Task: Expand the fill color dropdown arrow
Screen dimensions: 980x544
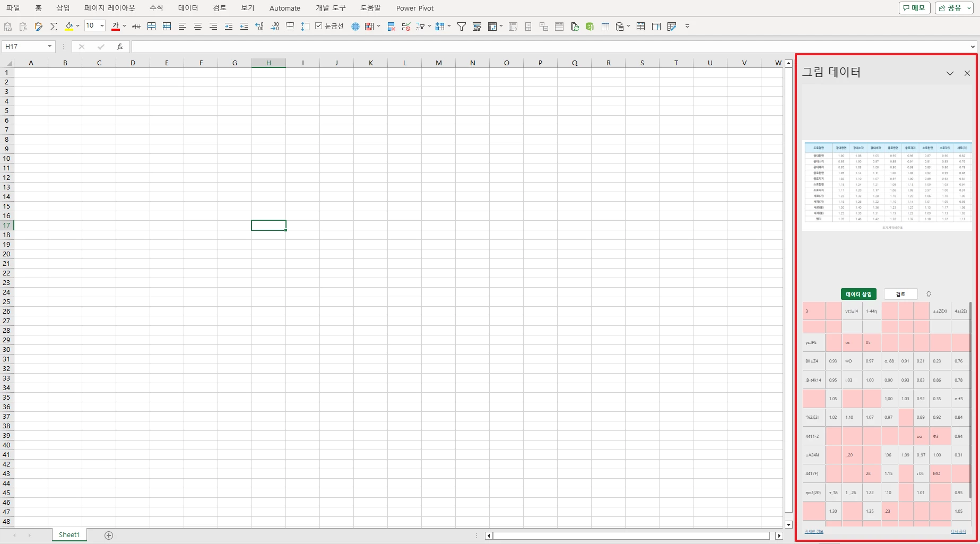Action: coord(77,26)
